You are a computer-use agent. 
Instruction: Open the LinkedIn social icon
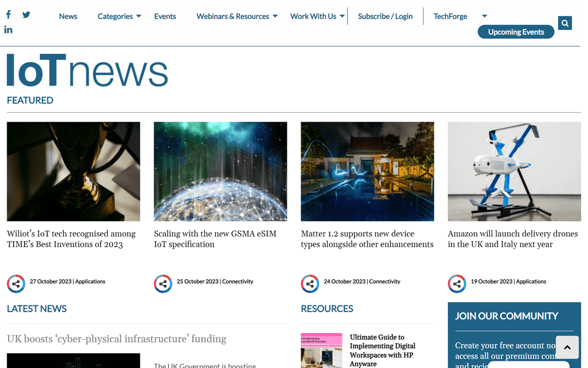[8, 29]
